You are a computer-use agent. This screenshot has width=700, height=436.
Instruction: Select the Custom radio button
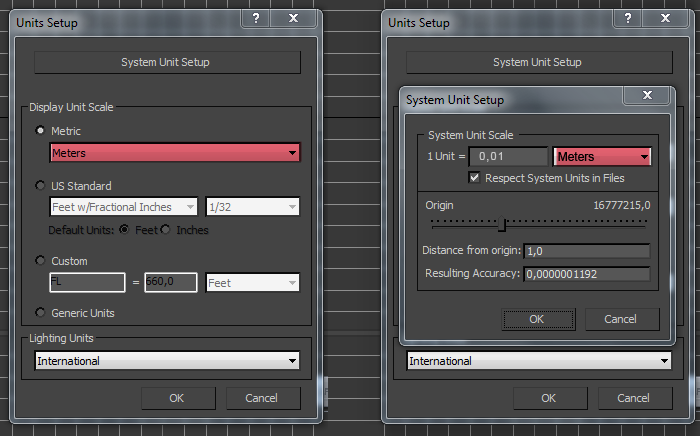pyautogui.click(x=40, y=260)
